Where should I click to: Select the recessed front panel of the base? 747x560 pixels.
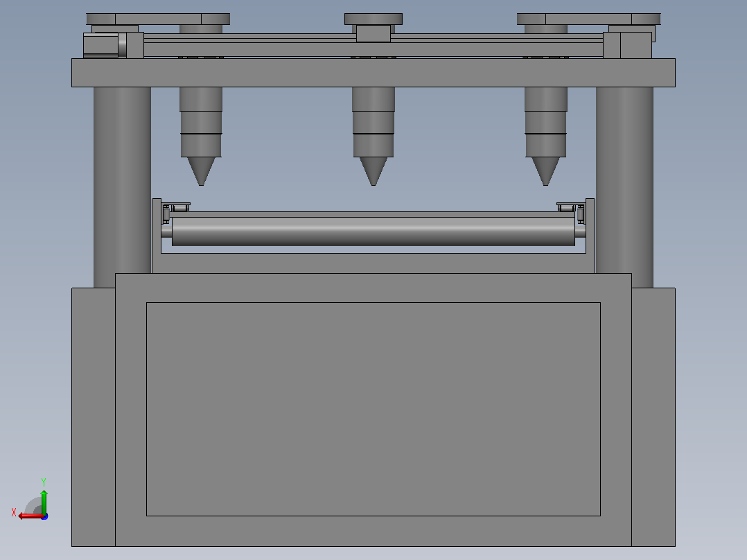(x=373, y=409)
